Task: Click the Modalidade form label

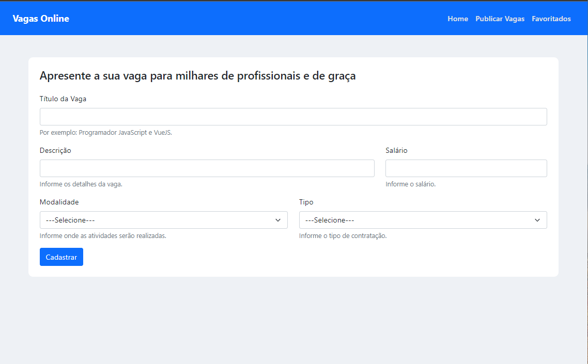Action: tap(59, 202)
